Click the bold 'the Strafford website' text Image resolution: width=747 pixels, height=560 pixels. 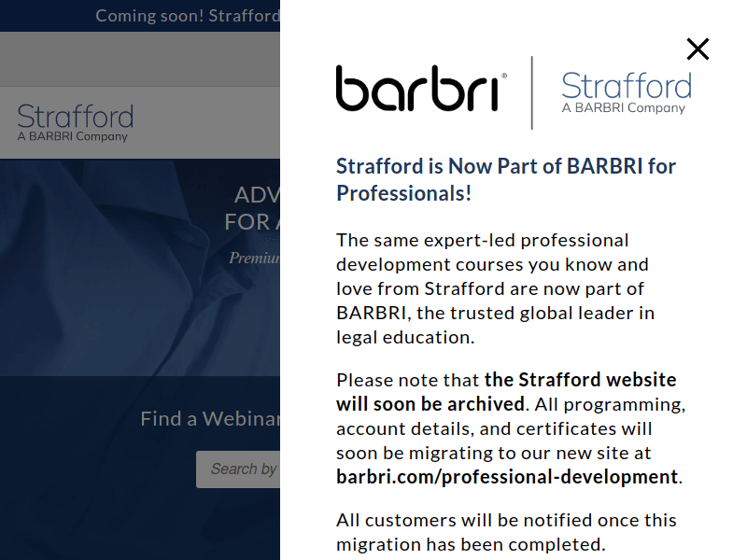pyautogui.click(x=580, y=380)
